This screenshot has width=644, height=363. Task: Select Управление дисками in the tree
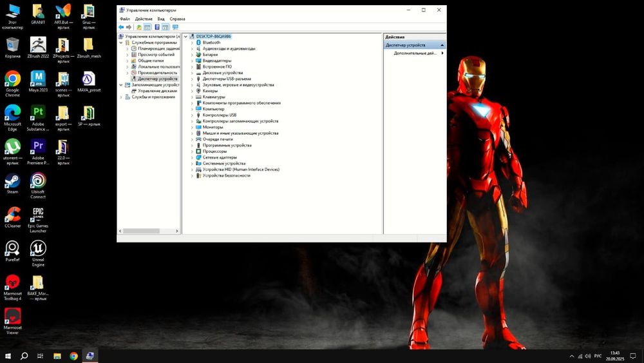[x=157, y=91]
